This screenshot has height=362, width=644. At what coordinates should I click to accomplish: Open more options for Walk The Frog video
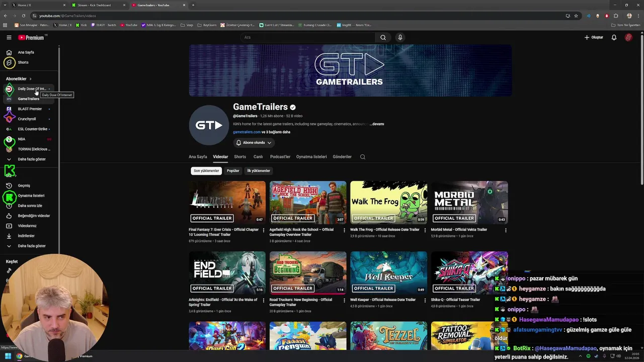coord(425,230)
